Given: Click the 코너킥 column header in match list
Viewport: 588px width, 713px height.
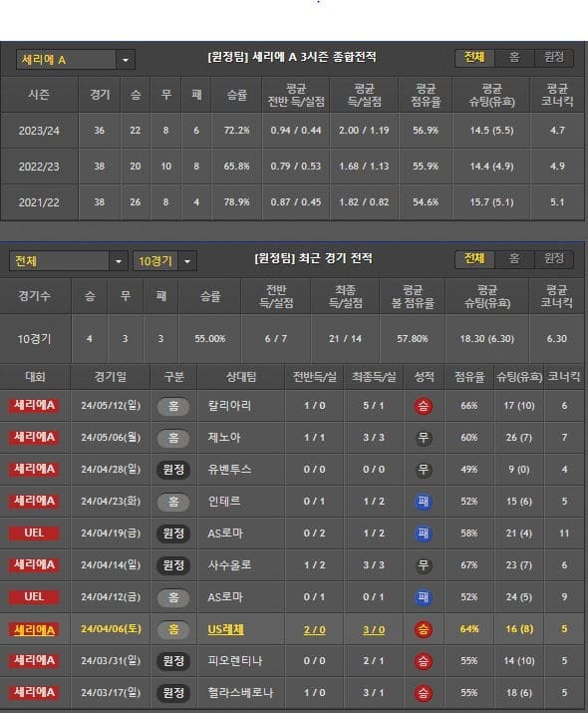Looking at the screenshot, I should (x=564, y=377).
